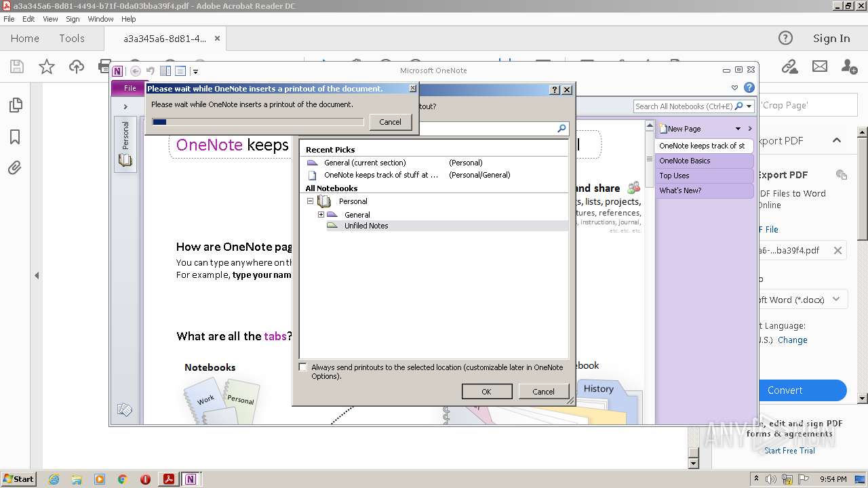Viewport: 868px width, 488px height.
Task: Expand General section group in tree
Action: pos(321,215)
